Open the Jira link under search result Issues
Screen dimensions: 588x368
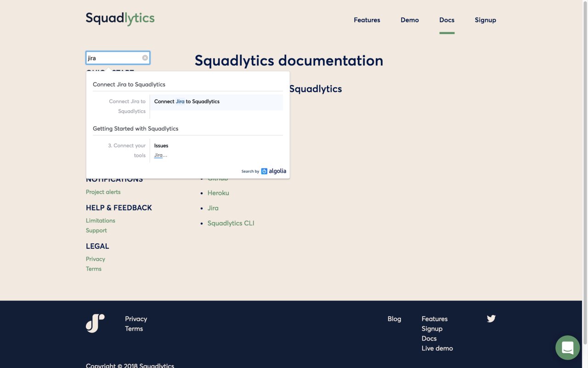click(159, 155)
